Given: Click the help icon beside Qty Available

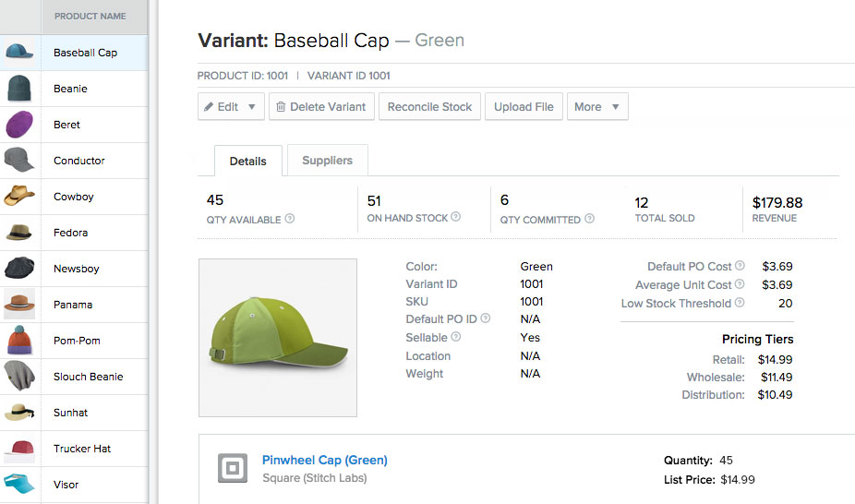Looking at the screenshot, I should click(290, 220).
